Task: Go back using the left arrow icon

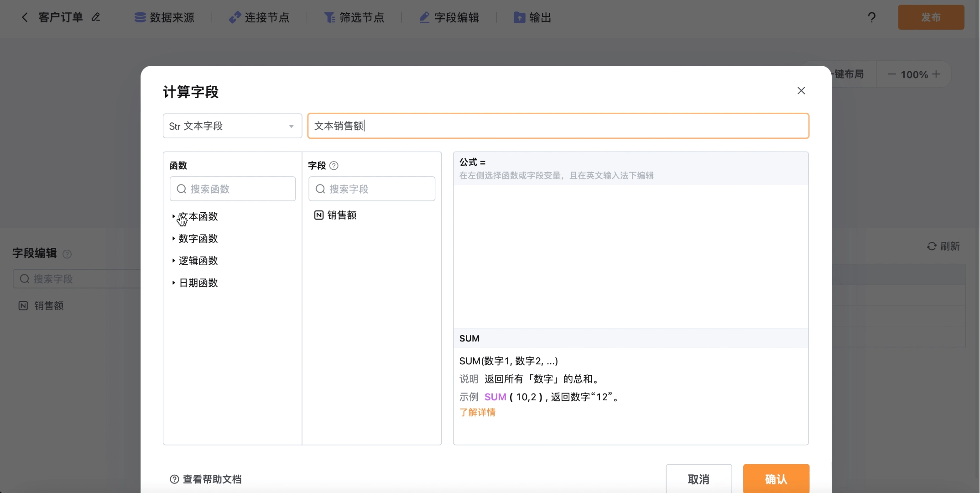Action: [x=25, y=17]
